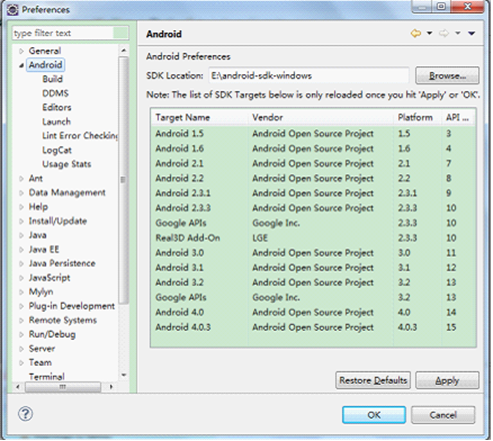Select the Terminal tree item
The image size is (493, 441).
click(x=46, y=377)
